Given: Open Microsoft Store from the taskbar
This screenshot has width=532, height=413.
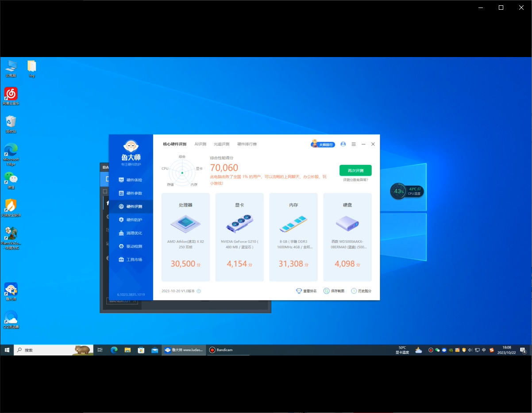Looking at the screenshot, I should 141,350.
